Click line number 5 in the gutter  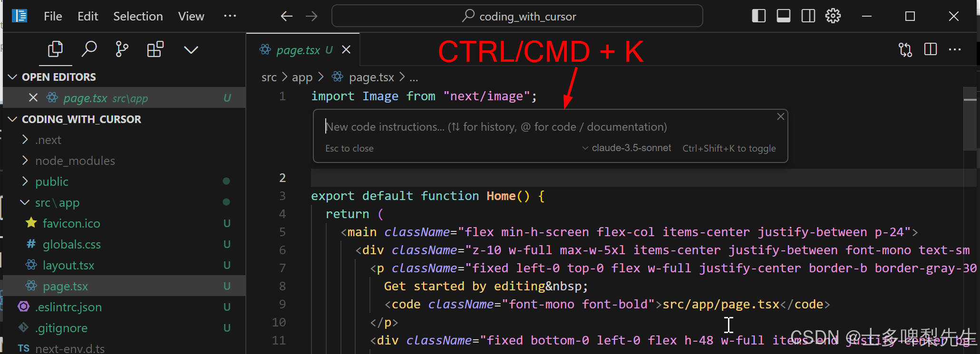coord(282,232)
